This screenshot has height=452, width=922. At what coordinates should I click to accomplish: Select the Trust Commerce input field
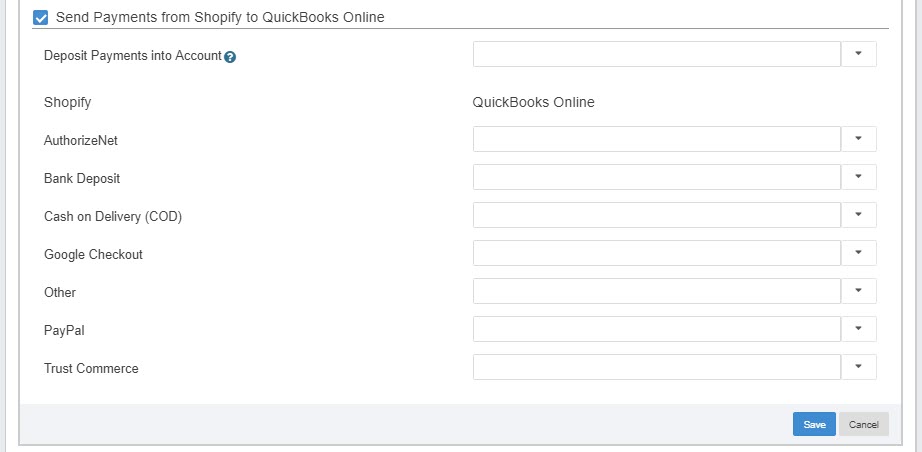click(x=657, y=367)
